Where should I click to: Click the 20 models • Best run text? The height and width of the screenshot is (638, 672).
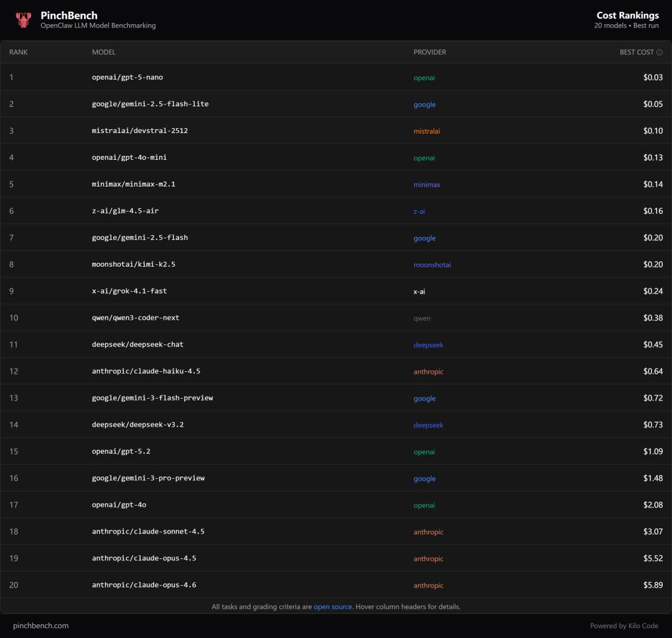click(626, 25)
